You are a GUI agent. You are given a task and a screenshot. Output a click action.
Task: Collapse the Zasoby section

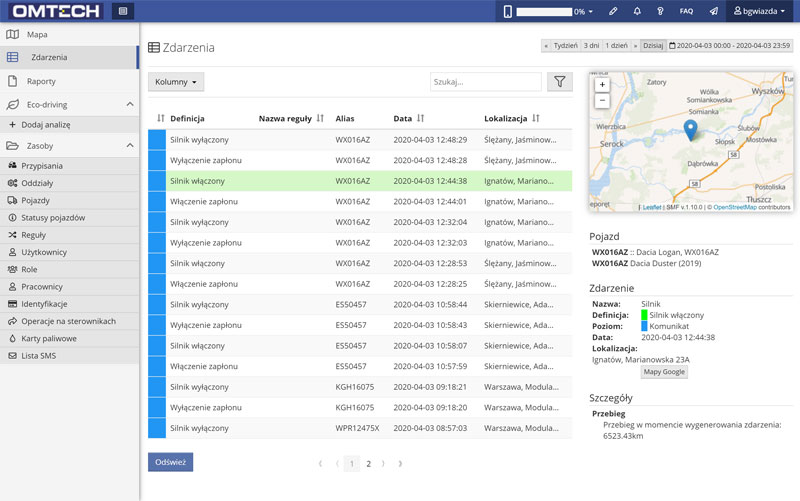pos(130,146)
